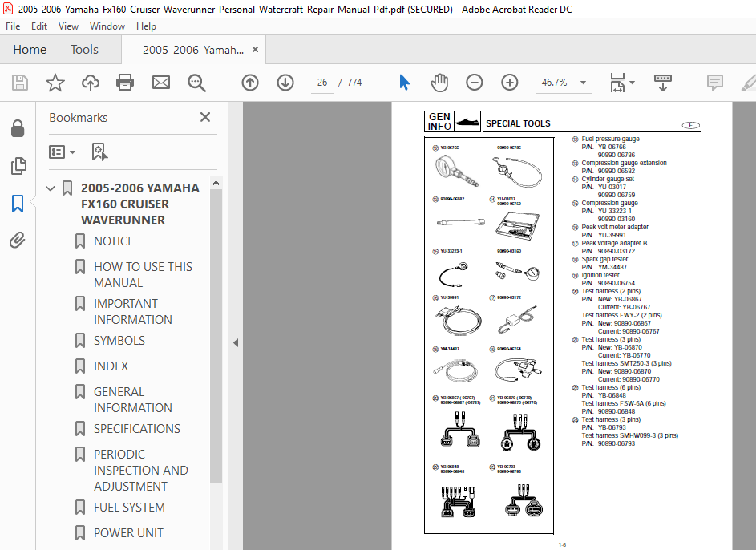Open the page fit options dropdown arrow
The image size is (756, 550).
(x=632, y=83)
